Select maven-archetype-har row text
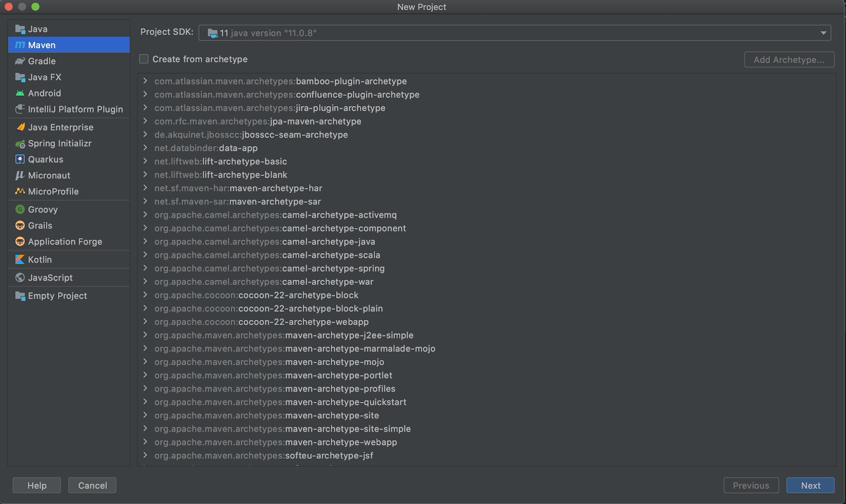846x504 pixels. (238, 188)
